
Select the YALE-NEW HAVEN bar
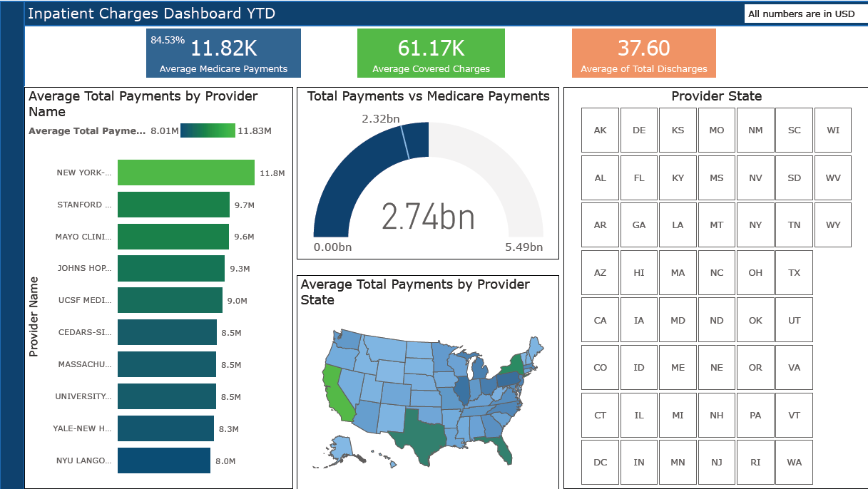165,428
